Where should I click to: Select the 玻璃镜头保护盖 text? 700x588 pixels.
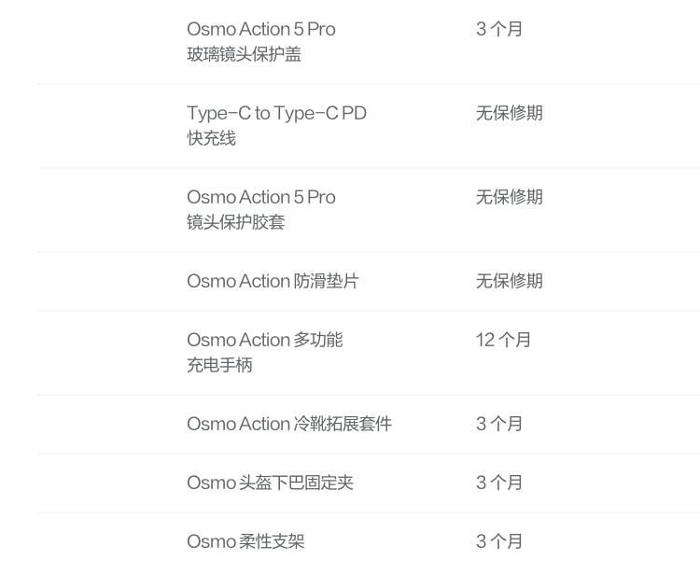[244, 54]
